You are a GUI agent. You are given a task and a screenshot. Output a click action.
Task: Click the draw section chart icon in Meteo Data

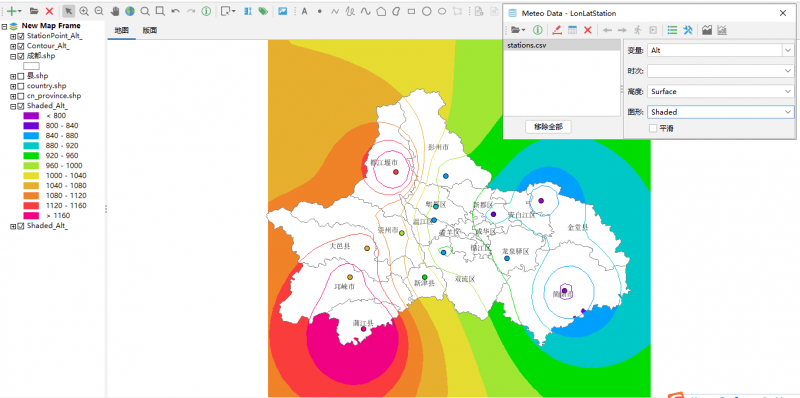707,30
